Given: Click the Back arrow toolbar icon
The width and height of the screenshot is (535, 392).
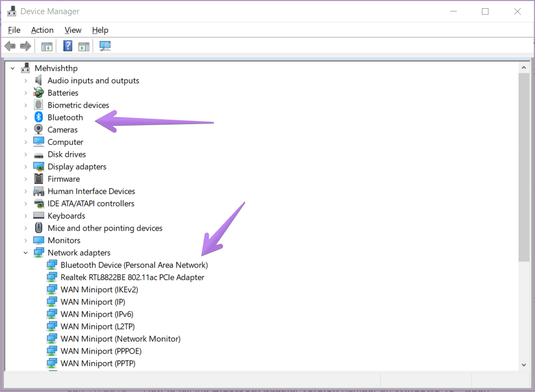Looking at the screenshot, I should pos(10,46).
